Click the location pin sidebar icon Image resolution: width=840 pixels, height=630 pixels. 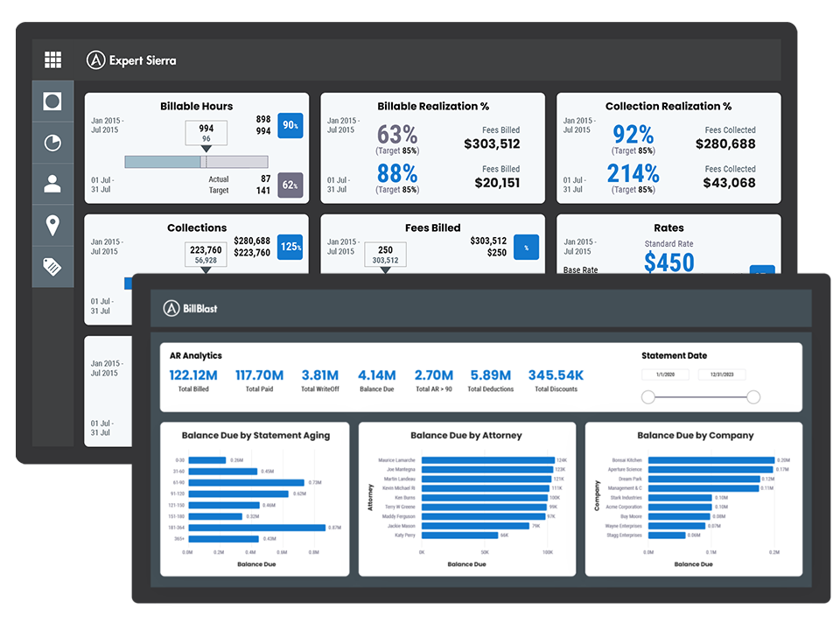[x=52, y=225]
